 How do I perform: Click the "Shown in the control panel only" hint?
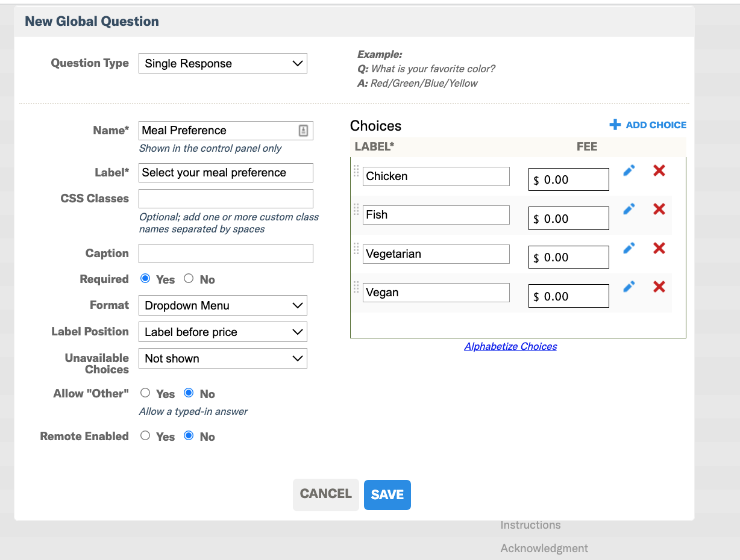point(210,149)
